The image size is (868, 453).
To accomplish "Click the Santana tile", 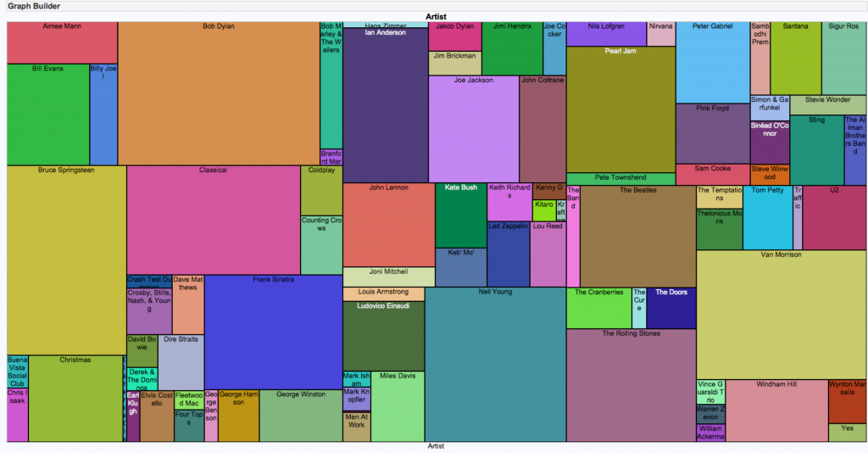I will [x=795, y=59].
